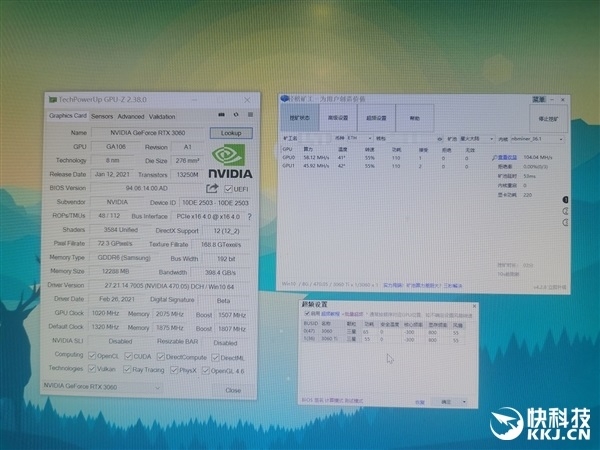600x450 pixels.
Task: Select the 帮助 help tab in miner
Action: [415, 118]
